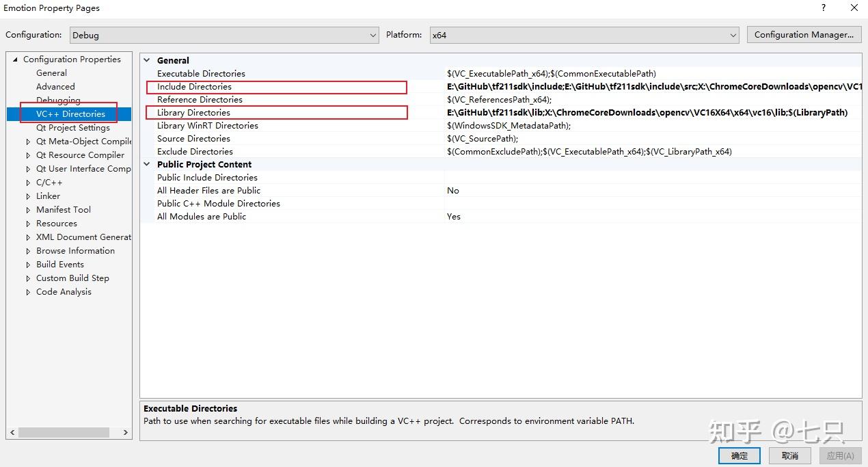Select the Debugging page in left tree
The height and width of the screenshot is (467, 868).
tap(58, 100)
